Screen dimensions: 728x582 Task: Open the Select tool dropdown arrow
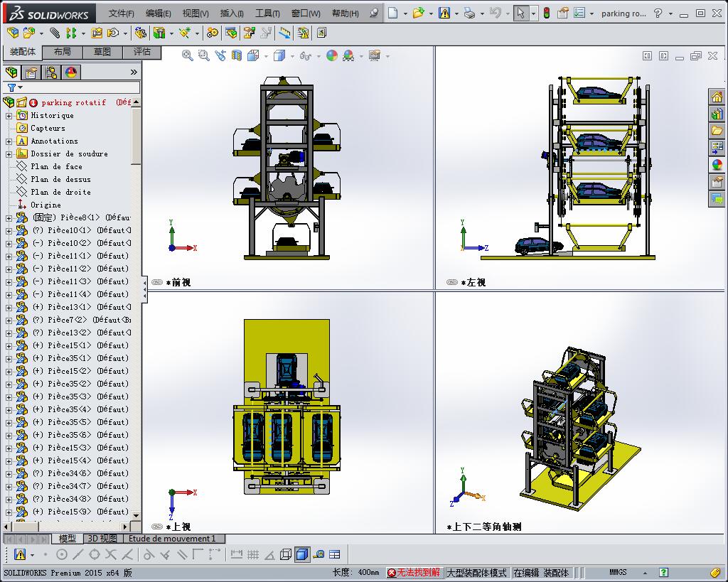click(x=533, y=14)
